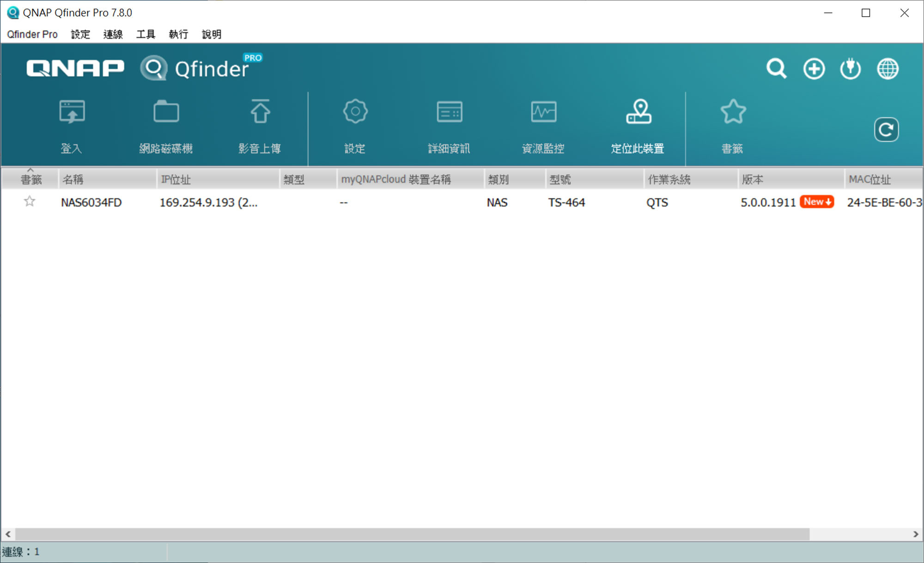Click IP address 169.254.9.193 cell
Image resolution: width=924 pixels, height=563 pixels.
click(208, 202)
